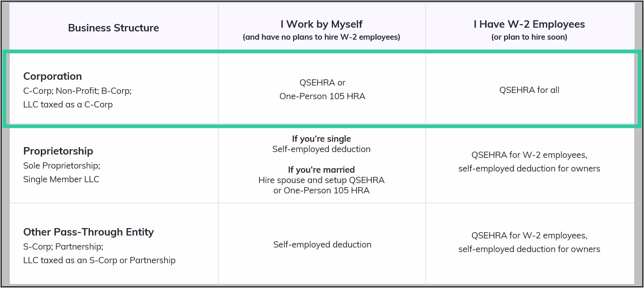
Task: Click the "C-Corp; Non-Profit; B-Corp;" text
Action: coord(77,90)
